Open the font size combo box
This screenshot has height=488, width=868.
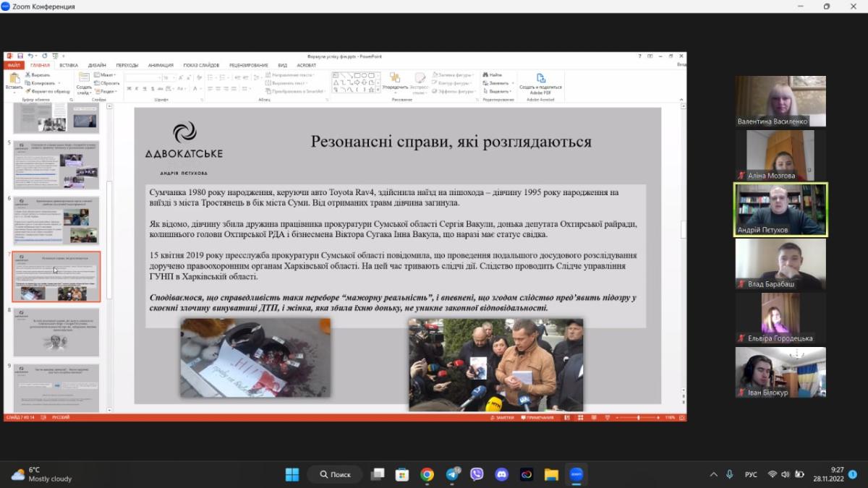[x=169, y=77]
